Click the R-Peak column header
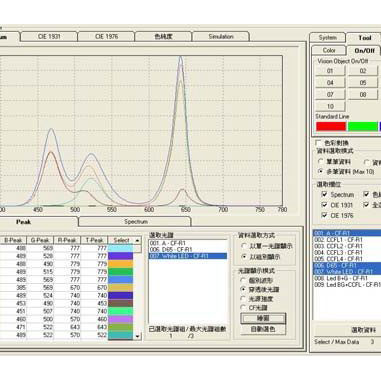Viewport: 381px width, 381px height. pyautogui.click(x=67, y=240)
